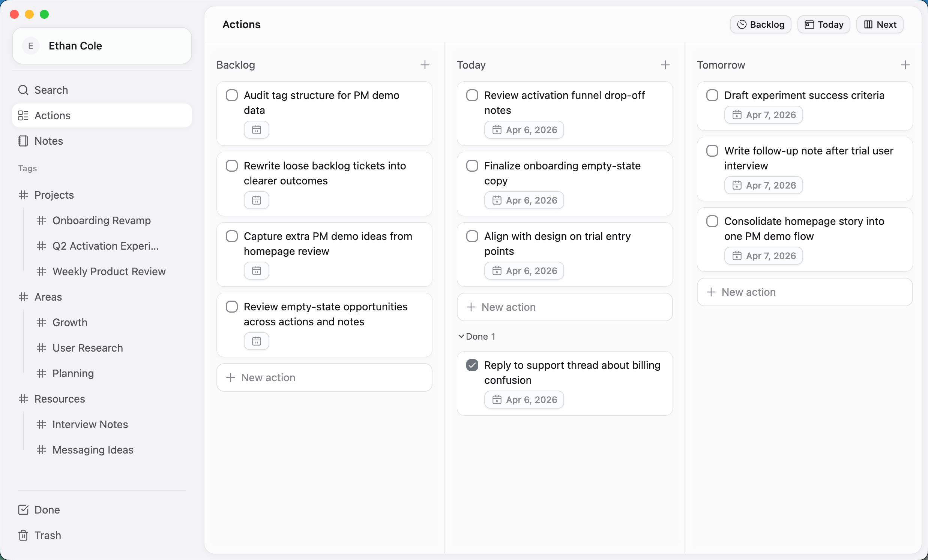The image size is (928, 560).
Task: Click the calendar schedule icon on Audit tag card
Action: 256,129
